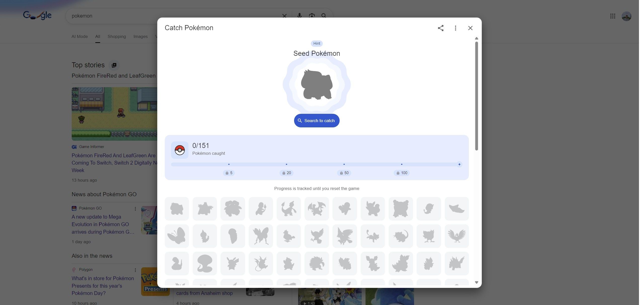Viewport: 644px width, 305px height.
Task: Click the large Seed Pokémon silhouette
Action: pos(317,85)
